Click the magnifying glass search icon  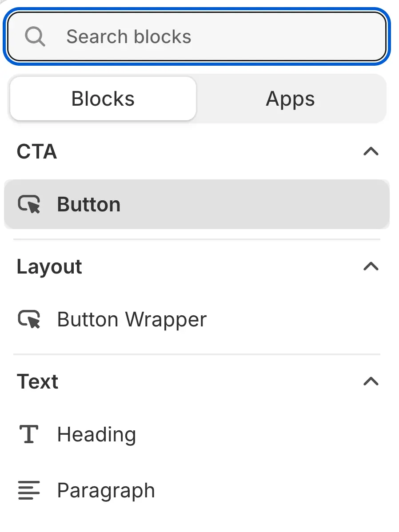[x=35, y=36]
